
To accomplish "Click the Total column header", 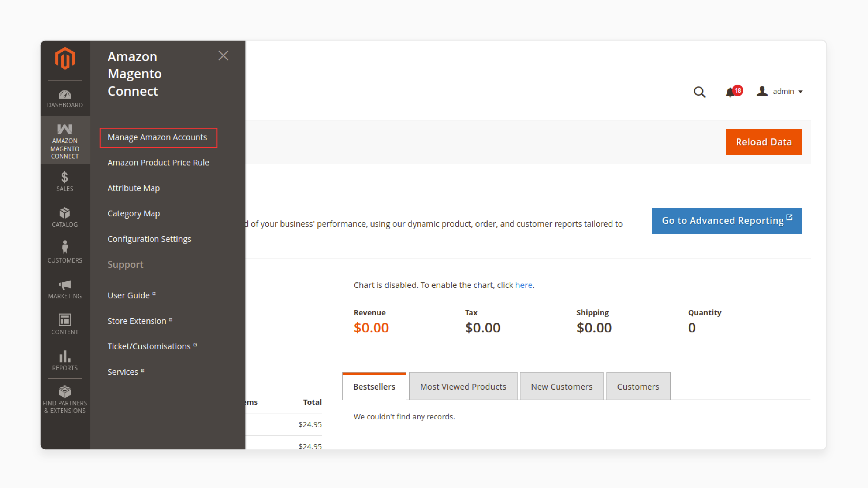I will click(x=312, y=402).
